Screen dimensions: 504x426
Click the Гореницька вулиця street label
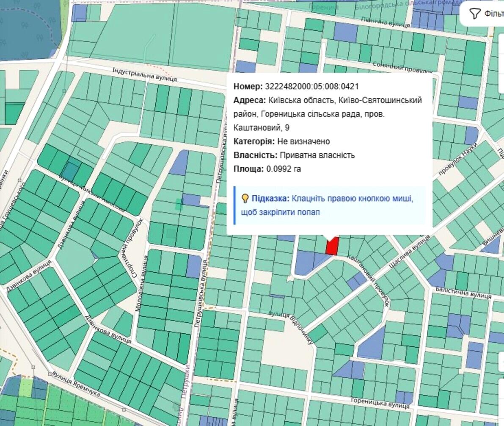380,403
